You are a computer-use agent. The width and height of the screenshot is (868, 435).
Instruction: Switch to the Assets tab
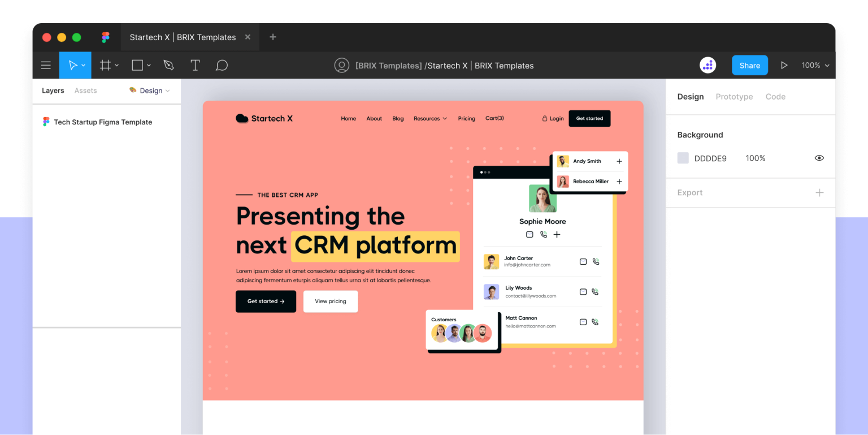click(x=85, y=91)
